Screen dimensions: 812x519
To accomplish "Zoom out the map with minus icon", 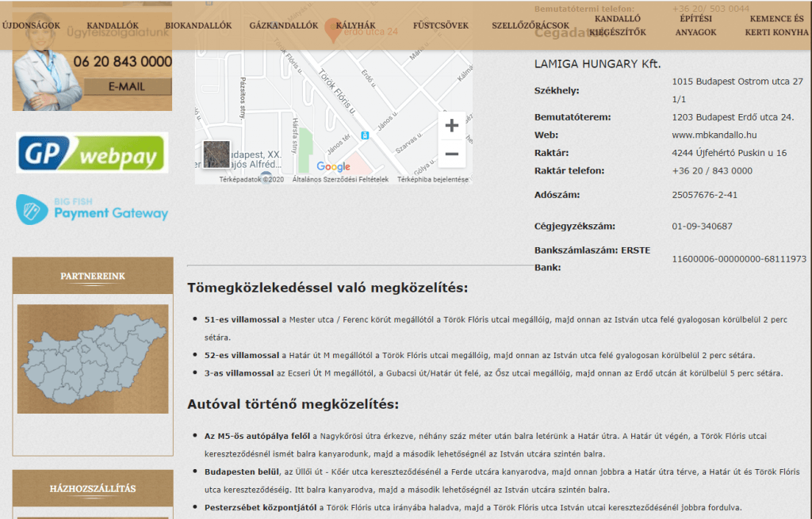I will (x=451, y=154).
